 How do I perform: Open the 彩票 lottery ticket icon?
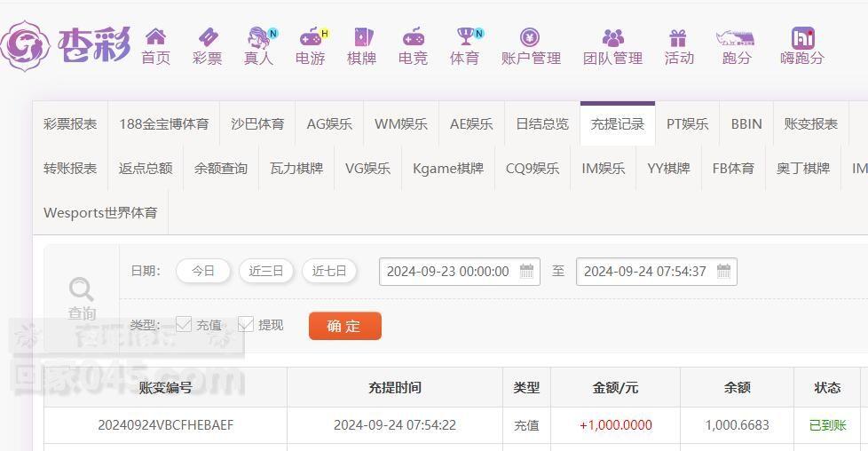click(x=208, y=36)
